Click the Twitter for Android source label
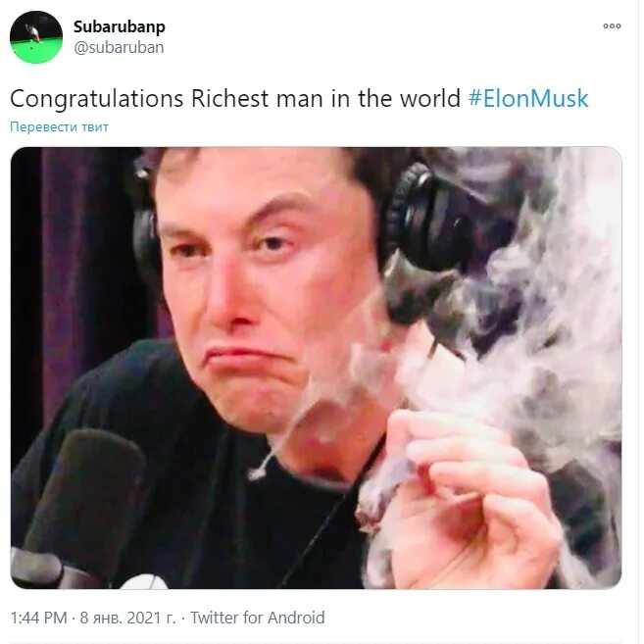Screen dimensions: 644x644 [258, 618]
